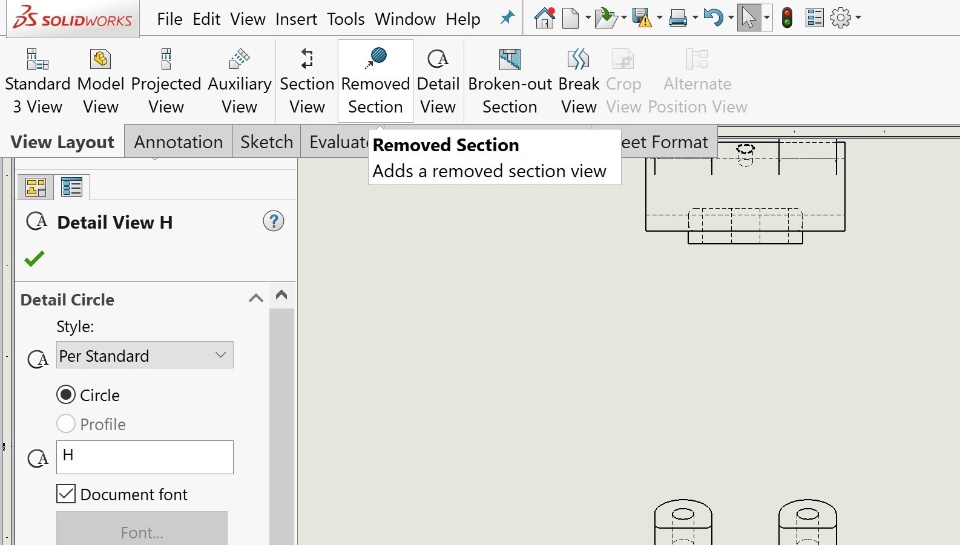960x545 pixels.
Task: Select the Profile radio button
Action: point(66,424)
